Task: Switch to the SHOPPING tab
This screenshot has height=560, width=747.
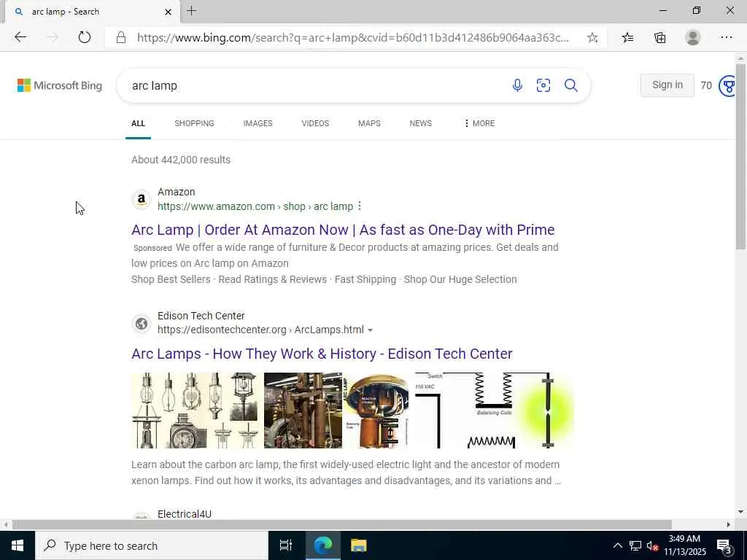Action: click(x=194, y=123)
